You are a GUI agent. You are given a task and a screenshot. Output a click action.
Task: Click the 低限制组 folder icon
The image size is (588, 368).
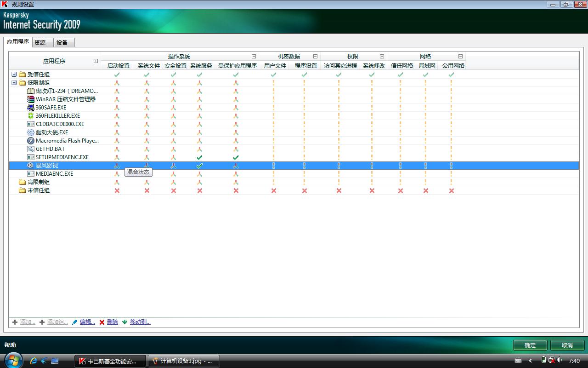[22, 83]
